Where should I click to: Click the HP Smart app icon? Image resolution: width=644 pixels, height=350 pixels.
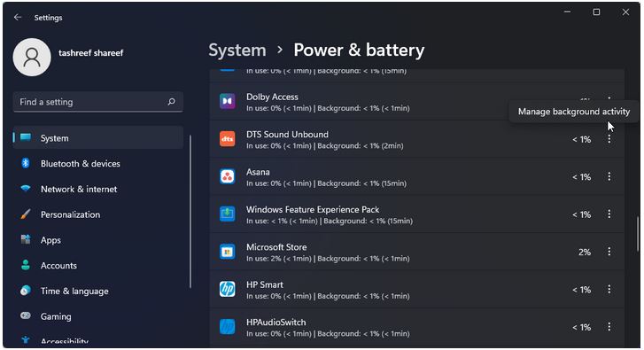pos(227,289)
